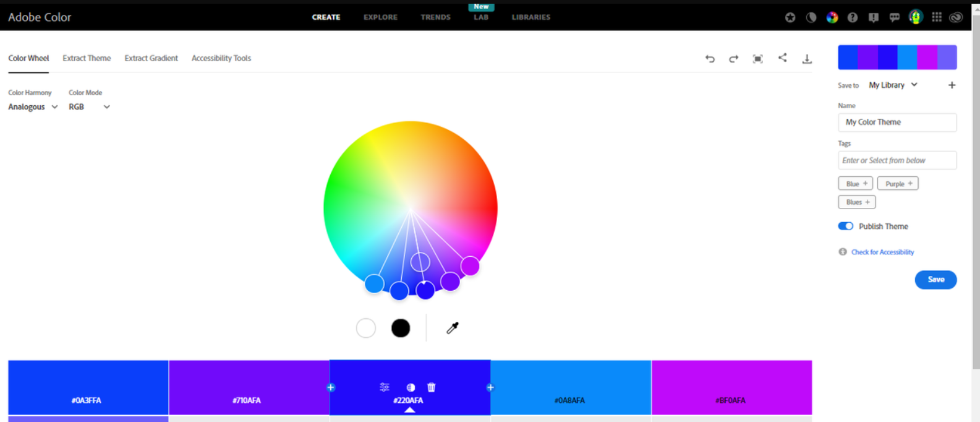The image size is (980, 422).
Task: Click the rainbow color wheel header icon
Action: point(832,17)
